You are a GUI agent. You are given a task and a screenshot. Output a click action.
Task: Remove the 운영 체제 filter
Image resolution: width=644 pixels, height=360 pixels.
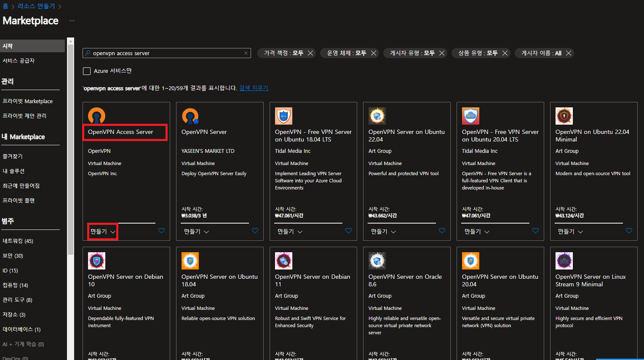[374, 53]
